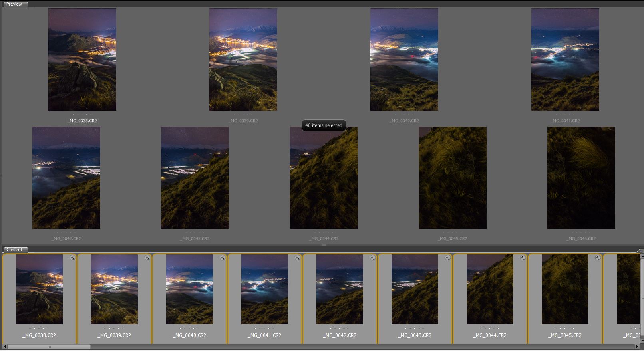Click settings badge icon on _MG_0040.CR2 thumbnail
This screenshot has width=644, height=351.
(x=223, y=258)
